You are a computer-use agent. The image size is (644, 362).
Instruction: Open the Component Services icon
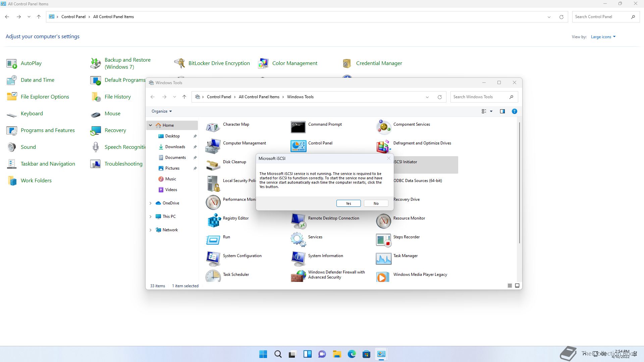click(383, 127)
